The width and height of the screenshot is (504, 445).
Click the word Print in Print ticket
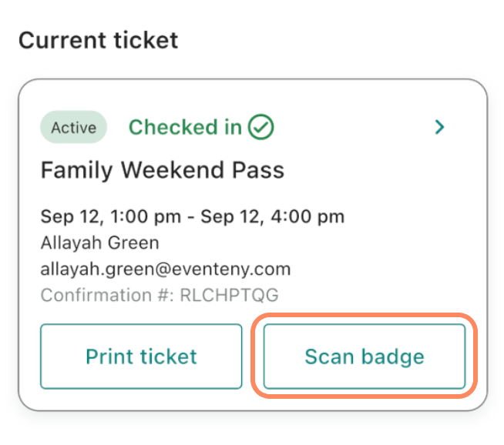pyautogui.click(x=110, y=356)
